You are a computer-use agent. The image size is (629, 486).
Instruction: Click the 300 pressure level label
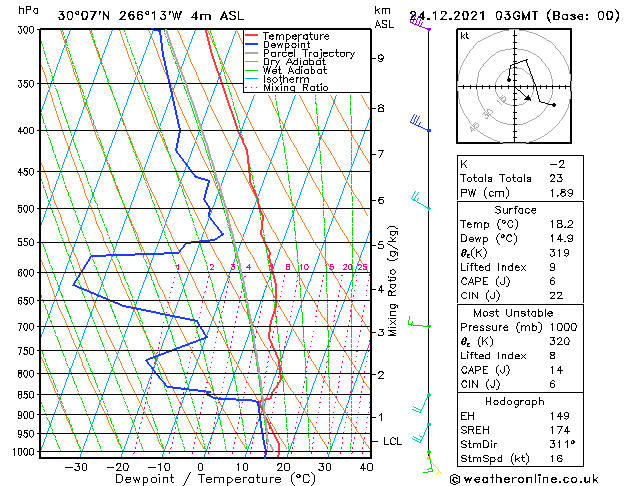28,30
